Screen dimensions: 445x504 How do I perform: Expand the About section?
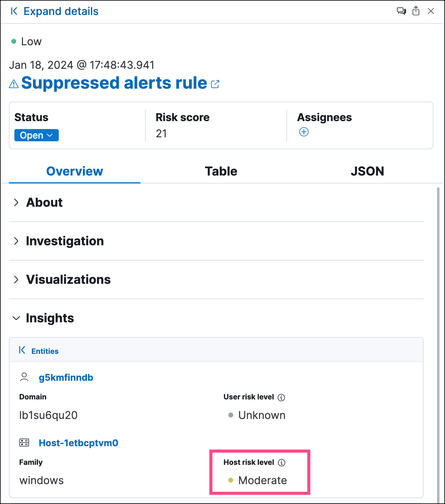(x=16, y=202)
